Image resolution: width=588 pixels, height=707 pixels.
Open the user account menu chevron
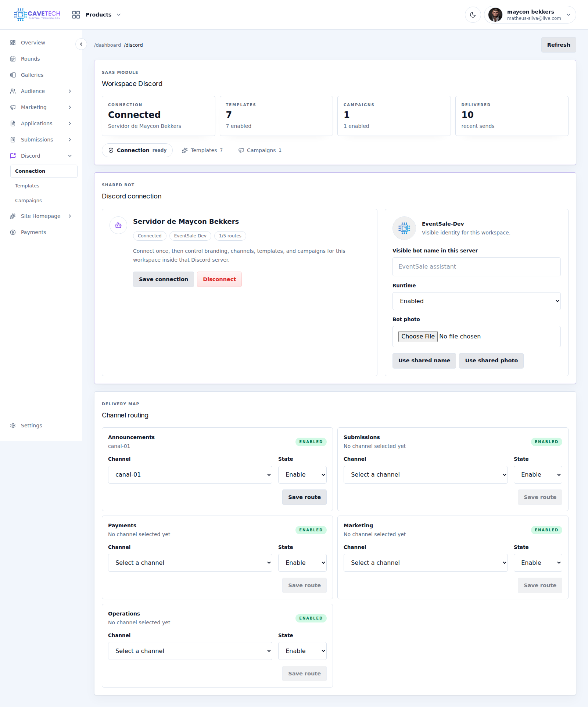569,15
